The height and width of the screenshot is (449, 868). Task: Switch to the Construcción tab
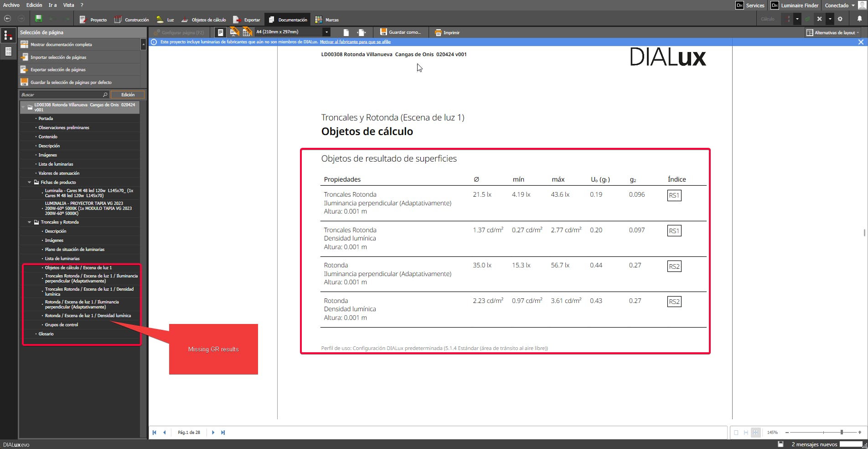point(132,20)
